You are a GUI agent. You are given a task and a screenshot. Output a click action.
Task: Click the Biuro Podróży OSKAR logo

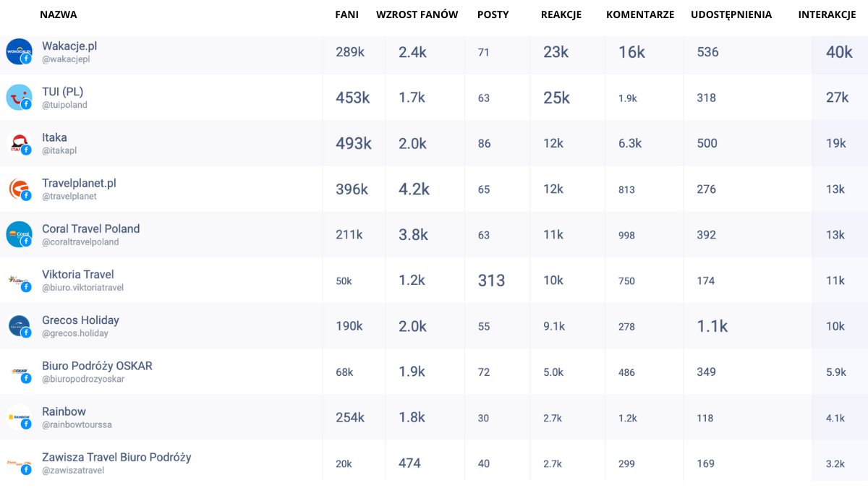coord(19,372)
